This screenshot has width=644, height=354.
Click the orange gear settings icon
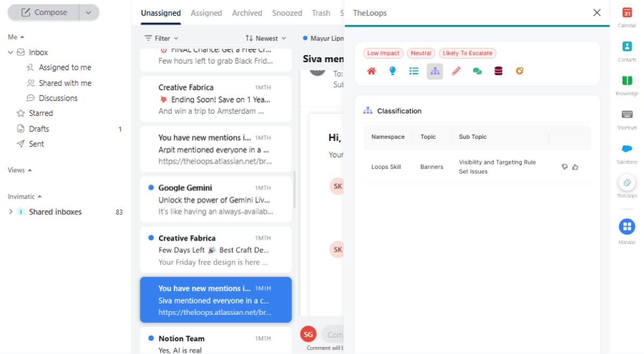pos(519,71)
